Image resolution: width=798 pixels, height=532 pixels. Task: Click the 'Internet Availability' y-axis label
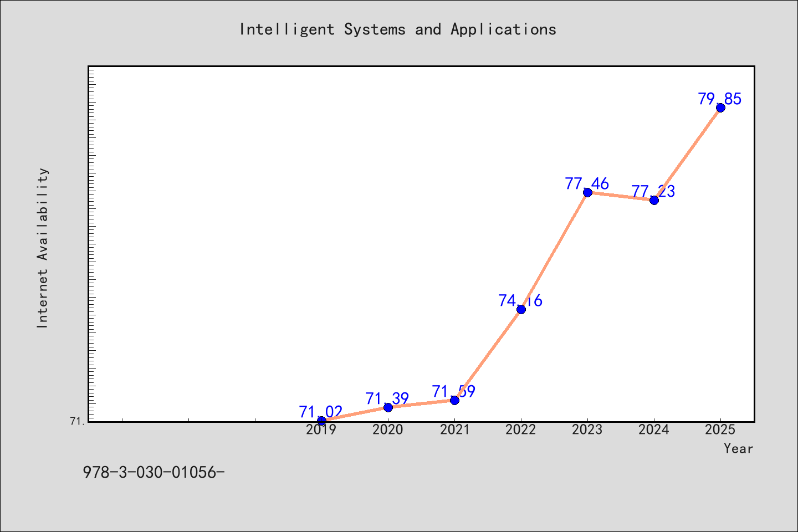coord(43,248)
